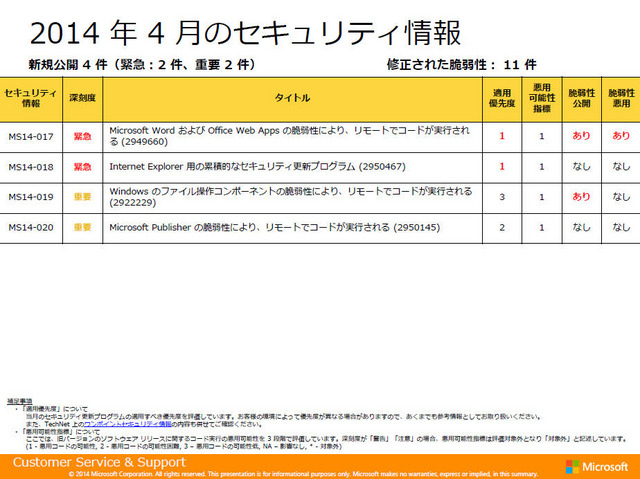The image size is (640, 479).
Task: Click the Microsoft logo in footer
Action: [597, 467]
